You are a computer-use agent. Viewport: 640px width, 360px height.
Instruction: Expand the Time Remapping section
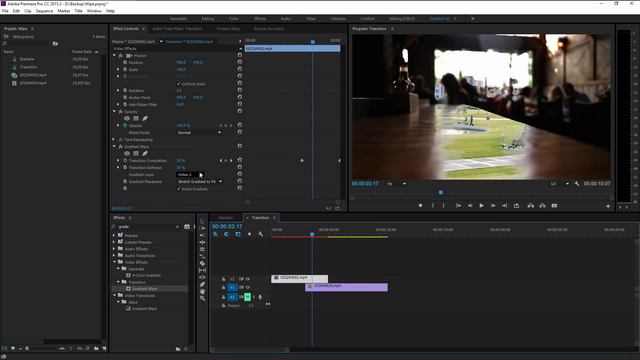114,140
